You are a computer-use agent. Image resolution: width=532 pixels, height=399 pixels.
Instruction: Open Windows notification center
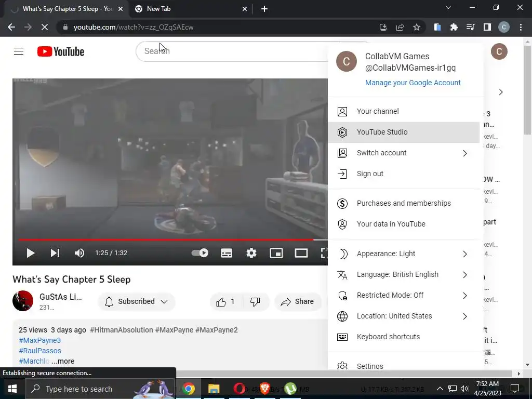click(x=515, y=389)
